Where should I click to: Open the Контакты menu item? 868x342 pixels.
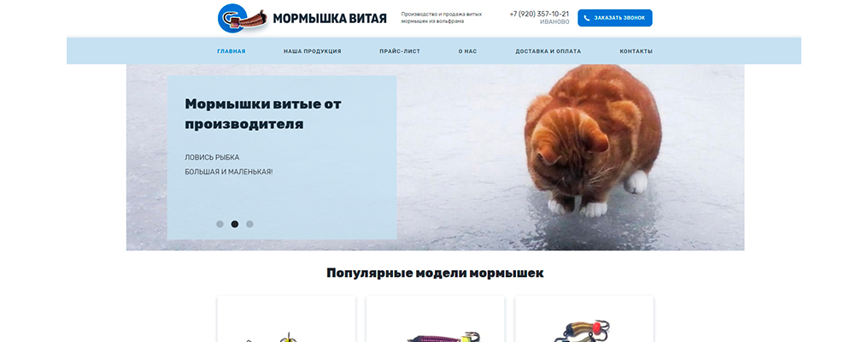[x=636, y=51]
